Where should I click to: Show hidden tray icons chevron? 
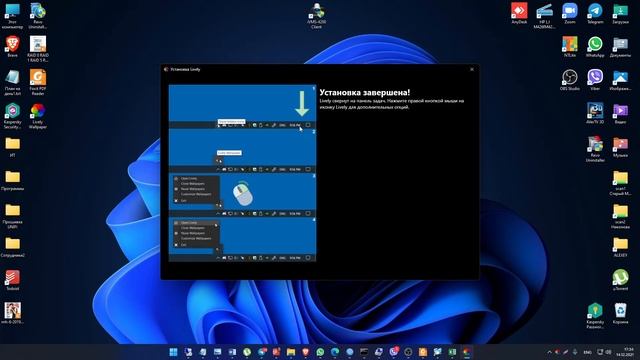[549, 352]
